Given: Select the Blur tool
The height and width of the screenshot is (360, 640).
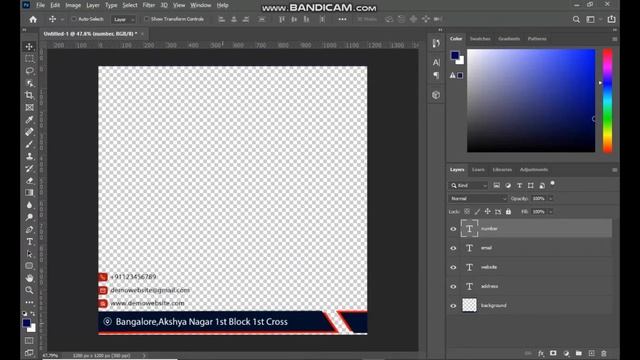Looking at the screenshot, I should point(29,205).
